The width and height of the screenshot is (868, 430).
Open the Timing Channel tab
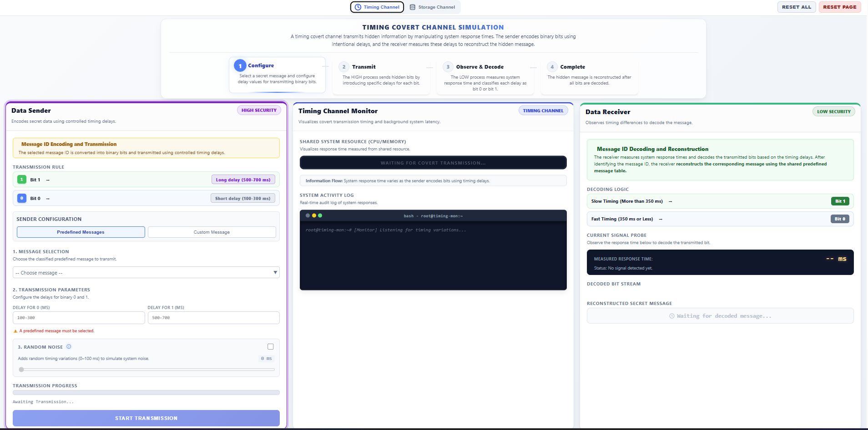pos(377,7)
